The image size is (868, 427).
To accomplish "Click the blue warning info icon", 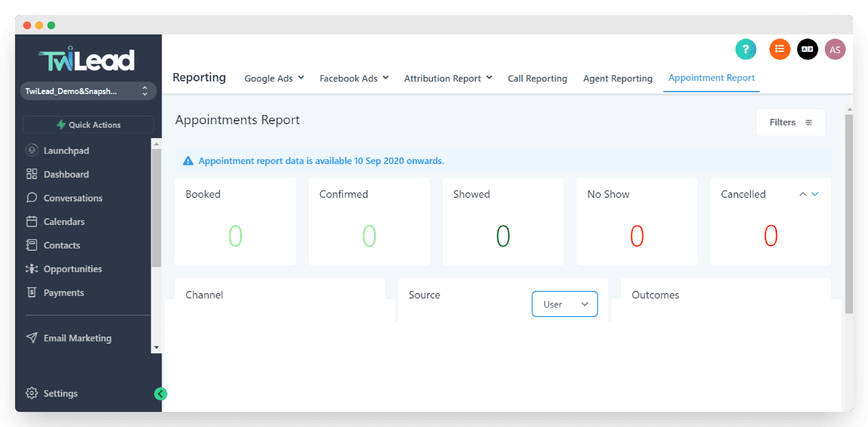I will [188, 161].
